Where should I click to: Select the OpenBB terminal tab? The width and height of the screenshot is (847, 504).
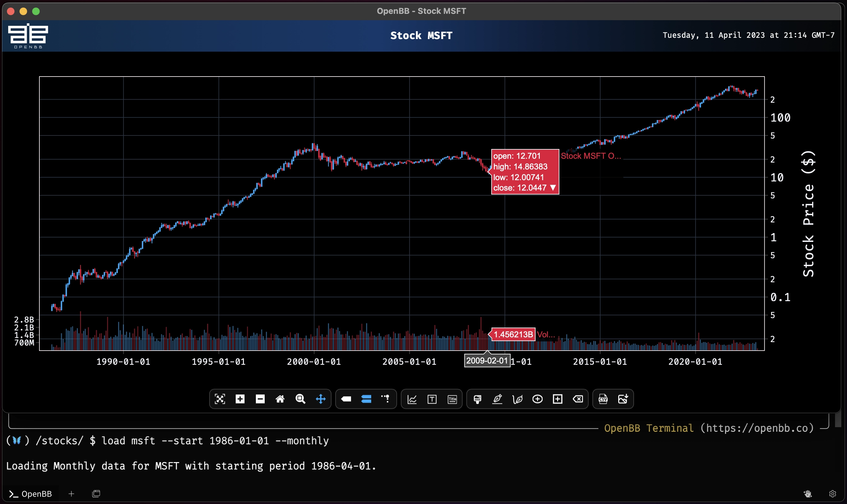[31, 494]
